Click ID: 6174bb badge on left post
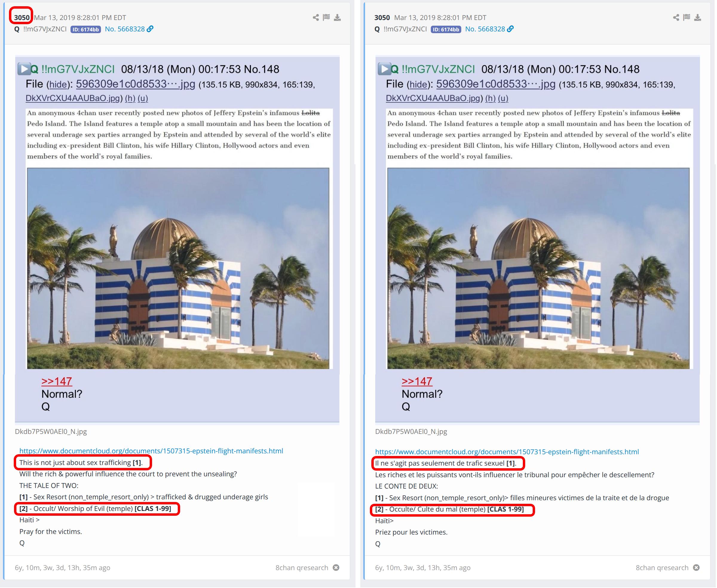This screenshot has width=717, height=588. 86,30
